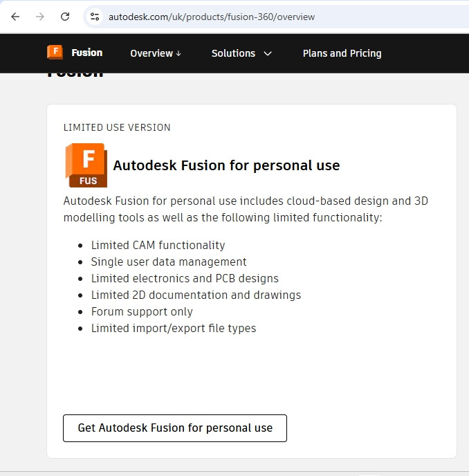Click the address bar URL

tap(211, 17)
